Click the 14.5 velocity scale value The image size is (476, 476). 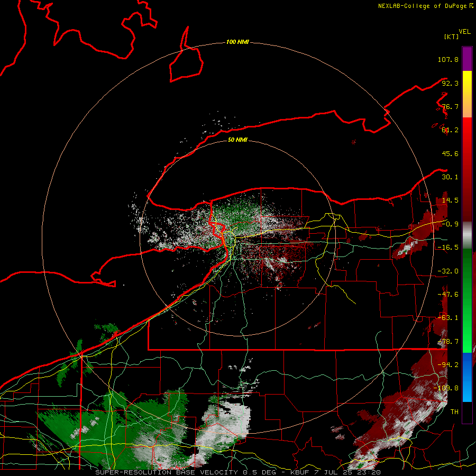(450, 200)
